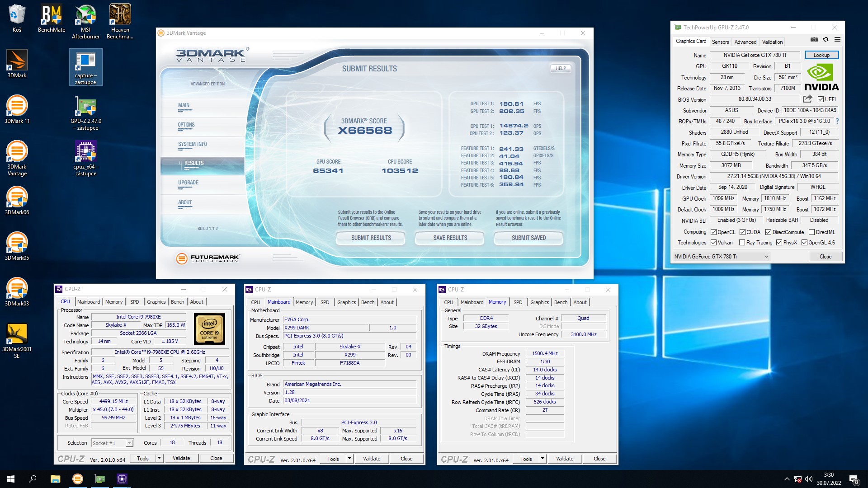Open the GPU selection dropdown in GPU-Z
The image size is (868, 488).
[721, 257]
